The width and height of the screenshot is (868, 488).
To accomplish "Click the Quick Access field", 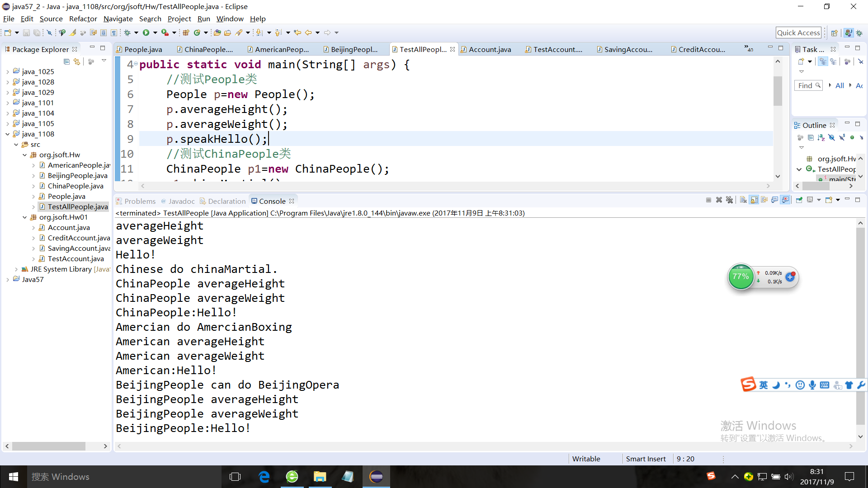I will (798, 33).
